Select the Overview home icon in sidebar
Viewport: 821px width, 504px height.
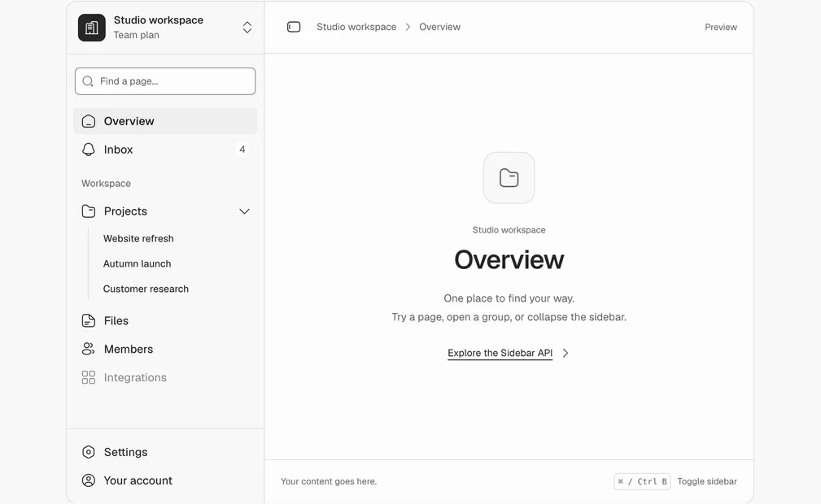point(89,121)
